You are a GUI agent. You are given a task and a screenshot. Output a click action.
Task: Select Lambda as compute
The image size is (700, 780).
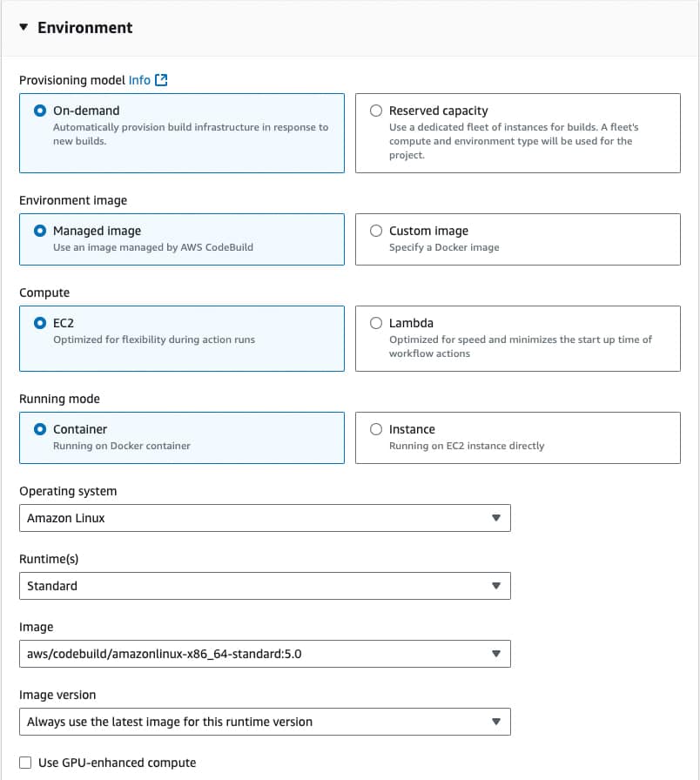376,323
